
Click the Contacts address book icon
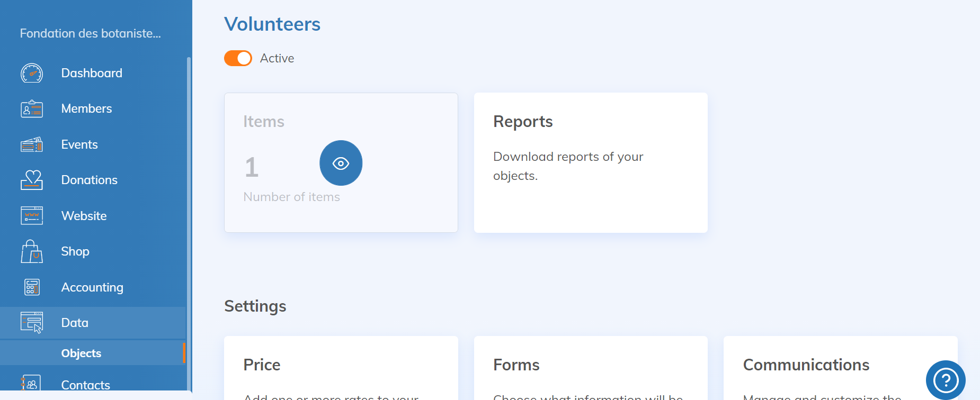[x=31, y=384]
